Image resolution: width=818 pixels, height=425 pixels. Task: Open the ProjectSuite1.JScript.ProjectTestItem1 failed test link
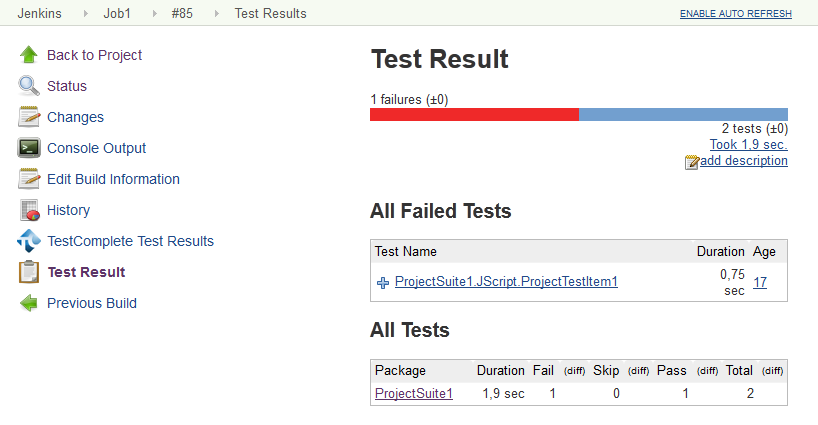click(506, 282)
